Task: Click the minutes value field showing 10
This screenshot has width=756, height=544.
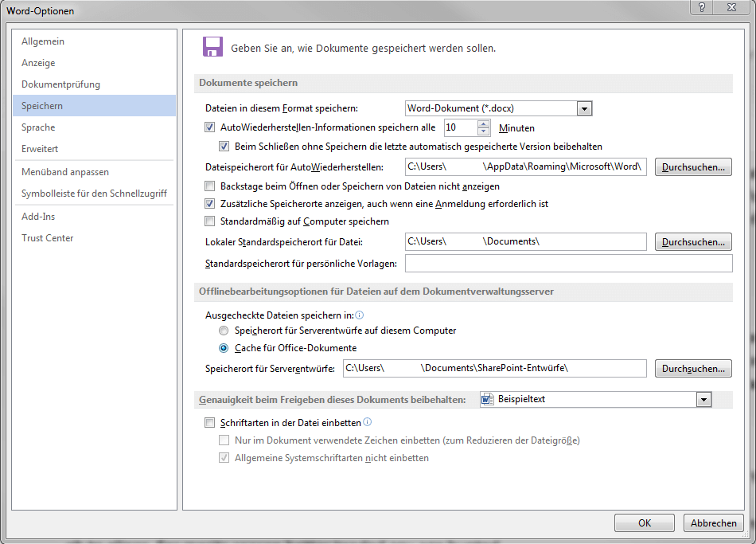Action: pyautogui.click(x=461, y=127)
